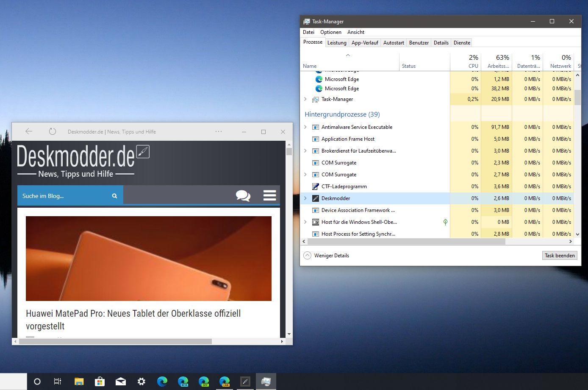Select Host Process for Setting Synchr... row
Image resolution: width=588 pixels, height=390 pixels.
pyautogui.click(x=438, y=233)
